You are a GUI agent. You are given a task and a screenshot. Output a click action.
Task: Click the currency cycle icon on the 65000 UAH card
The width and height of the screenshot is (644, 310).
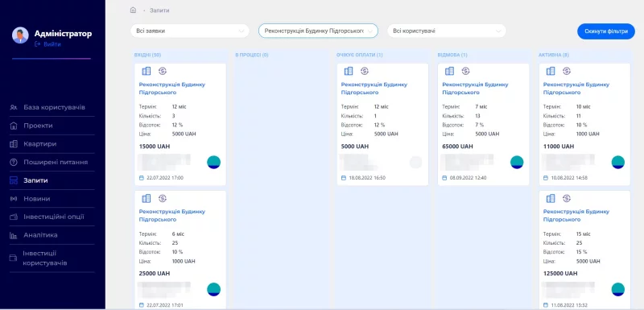point(465,71)
